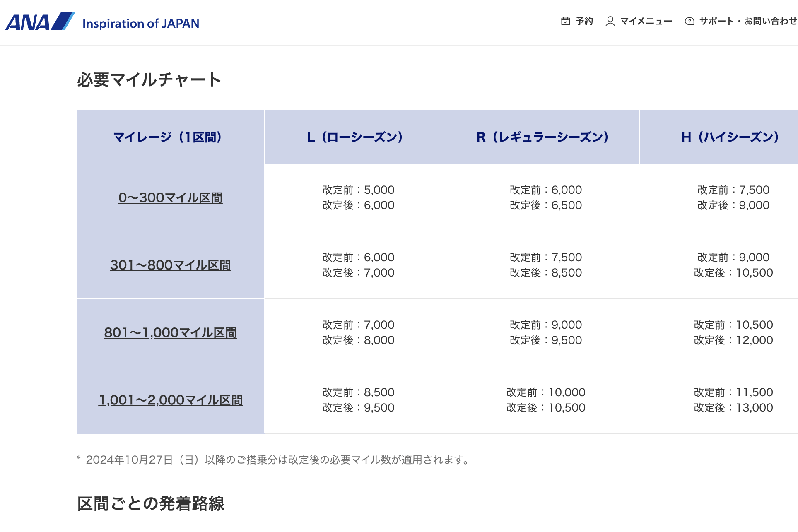
Task: Open the 予約 menu
Action: click(x=584, y=21)
